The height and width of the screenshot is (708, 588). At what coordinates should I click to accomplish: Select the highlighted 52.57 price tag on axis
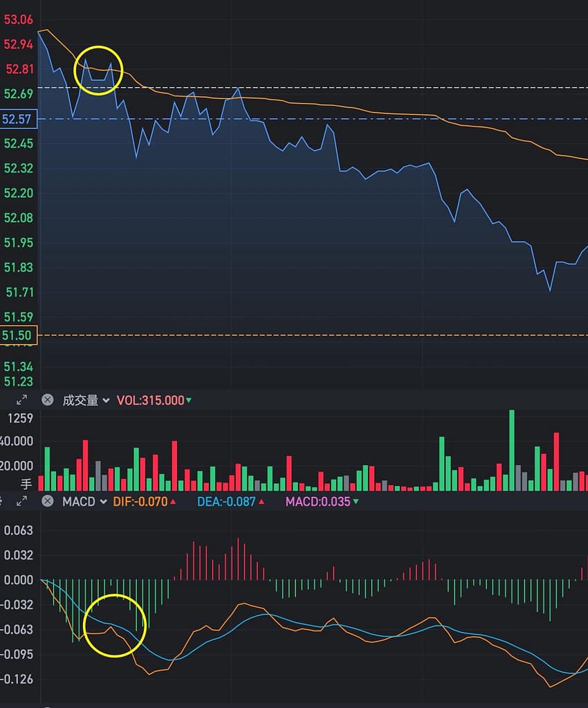tap(17, 119)
